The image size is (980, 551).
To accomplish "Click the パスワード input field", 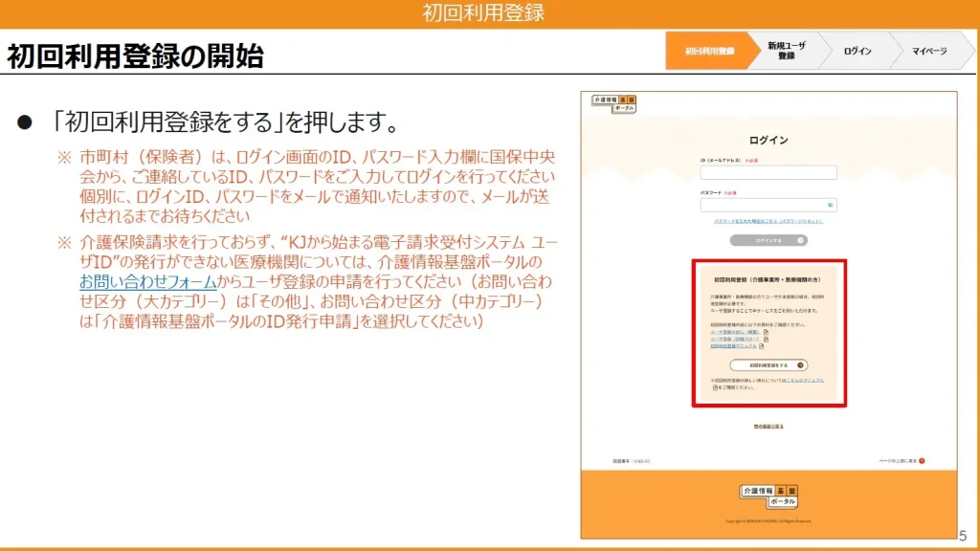I will click(763, 205).
